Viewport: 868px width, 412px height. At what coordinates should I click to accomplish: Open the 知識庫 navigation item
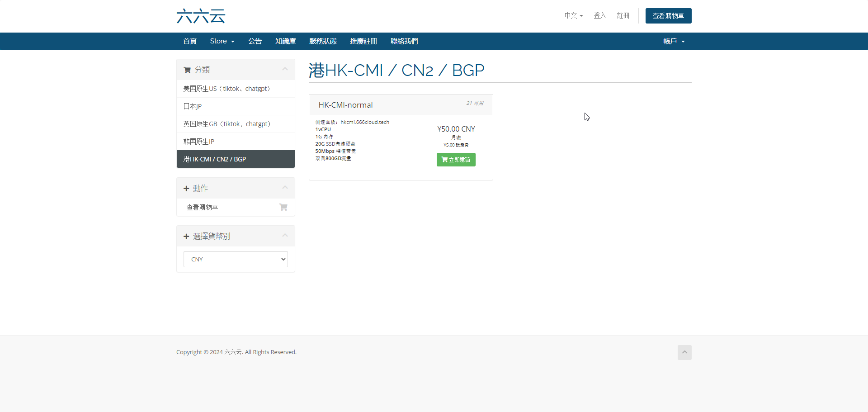[285, 41]
